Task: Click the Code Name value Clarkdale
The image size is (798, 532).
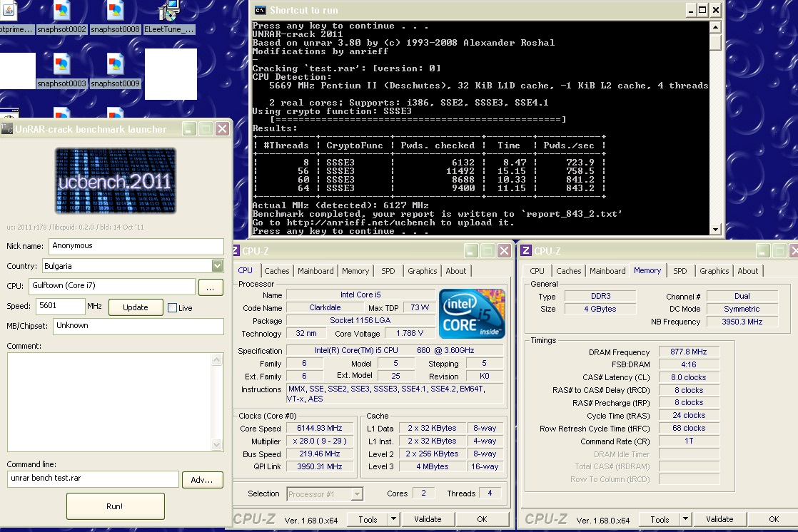Action: click(x=325, y=307)
